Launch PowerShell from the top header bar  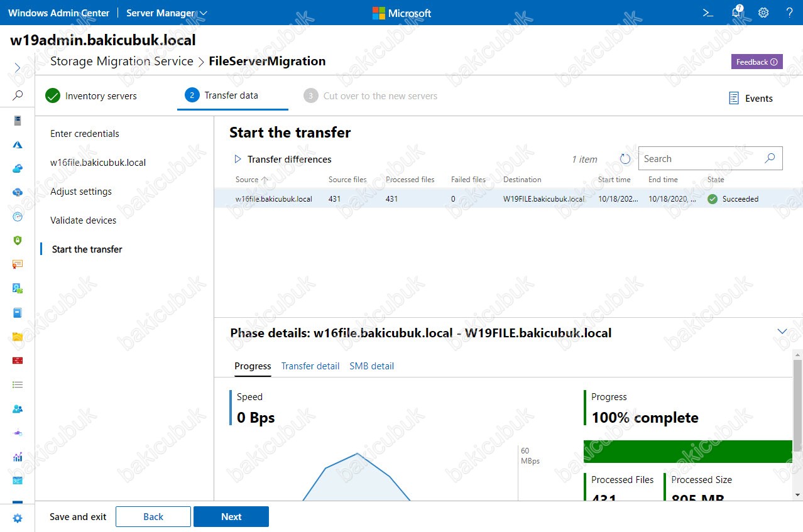(x=708, y=13)
